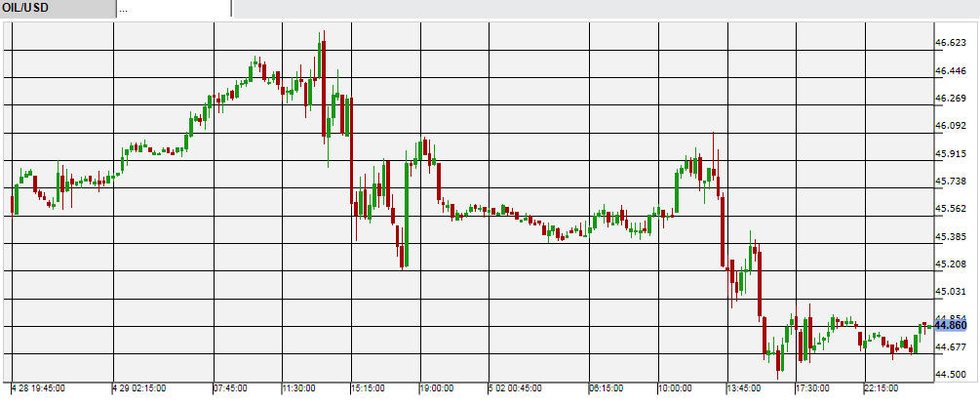Click the 19:00:00 time axis label
This screenshot has width=980, height=406.
[x=437, y=388]
